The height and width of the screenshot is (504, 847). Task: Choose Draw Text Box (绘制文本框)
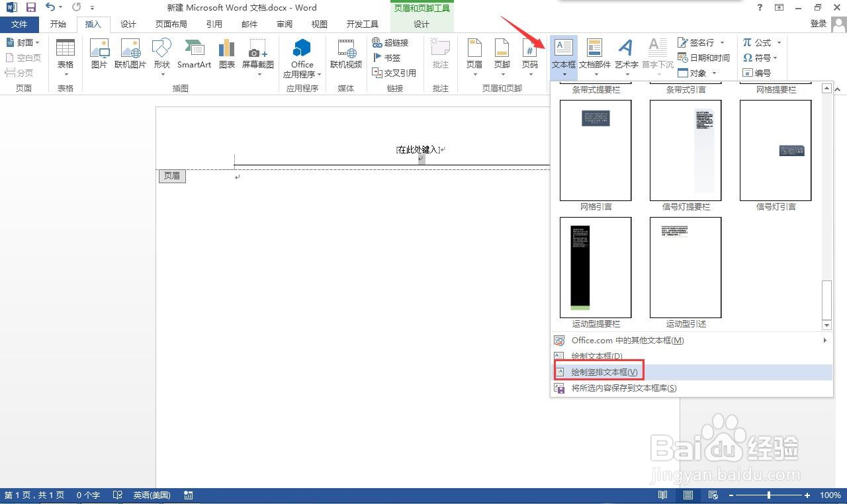(691, 357)
